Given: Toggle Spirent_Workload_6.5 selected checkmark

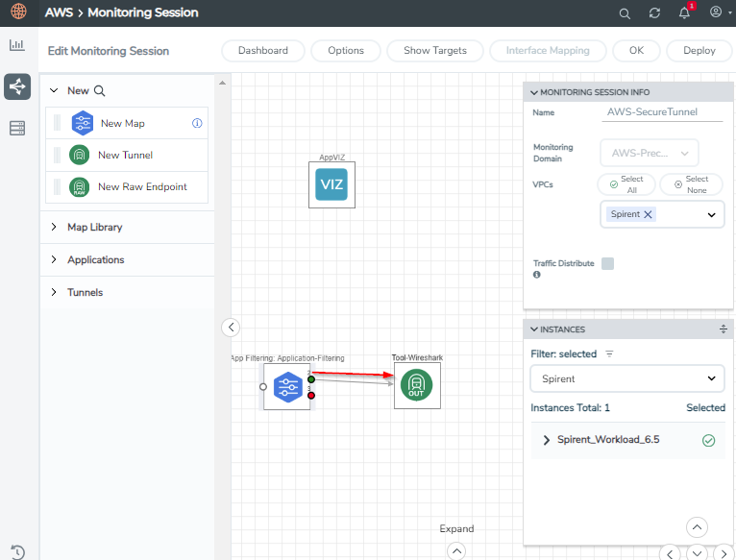Looking at the screenshot, I should click(x=708, y=440).
